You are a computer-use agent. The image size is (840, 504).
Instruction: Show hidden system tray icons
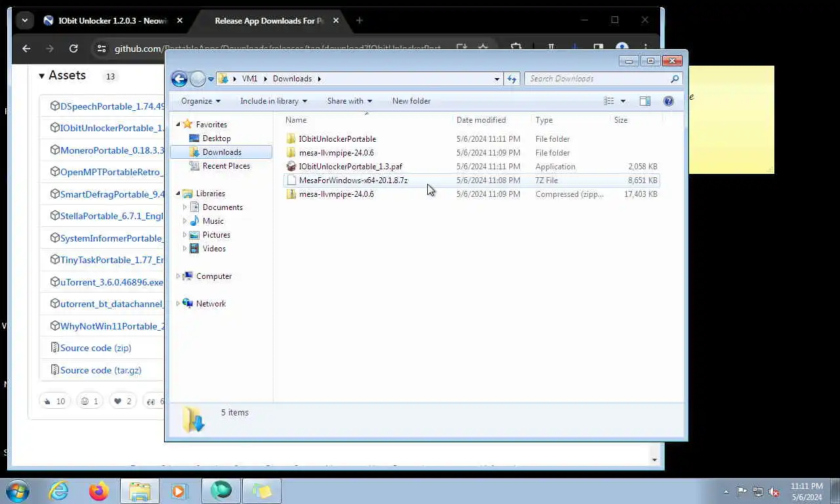726,492
